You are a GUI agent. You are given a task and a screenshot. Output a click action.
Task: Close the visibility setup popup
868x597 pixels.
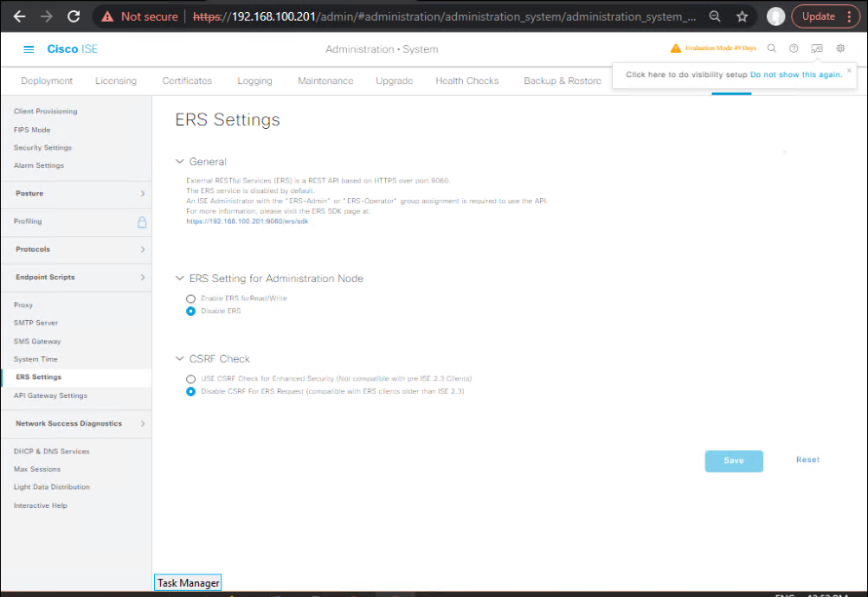click(x=849, y=70)
